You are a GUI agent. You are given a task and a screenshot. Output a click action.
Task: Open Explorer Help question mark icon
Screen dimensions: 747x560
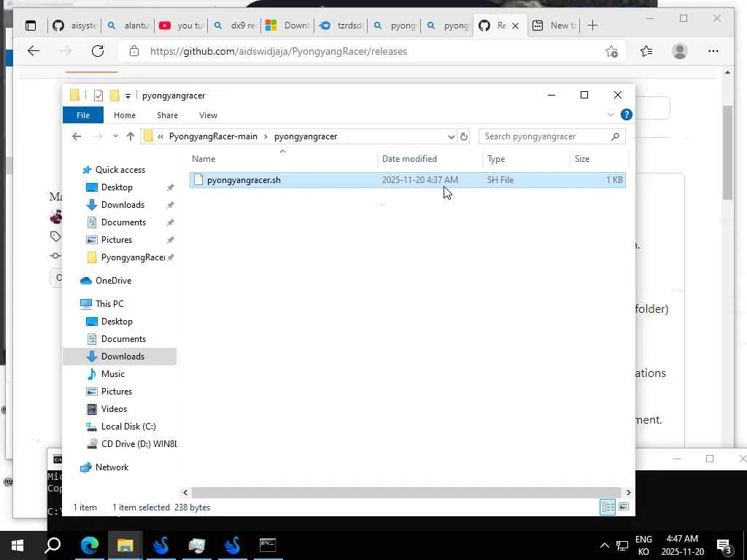point(627,114)
